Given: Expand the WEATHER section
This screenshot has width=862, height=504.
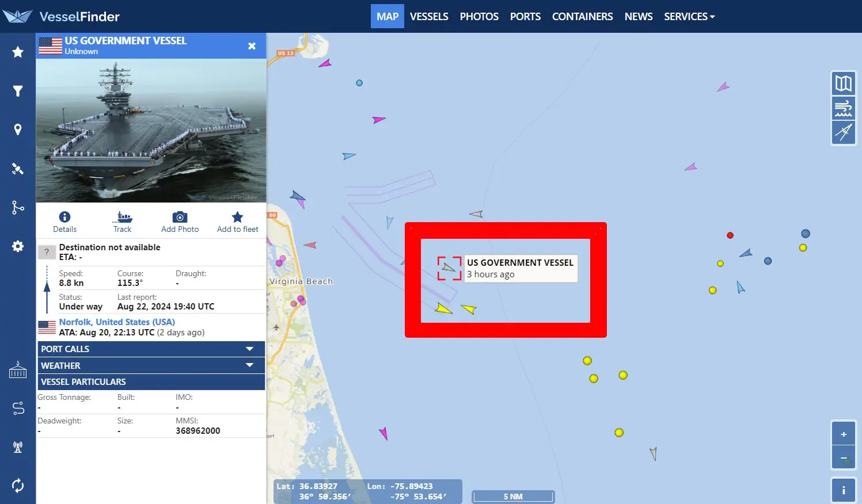Looking at the screenshot, I should (151, 365).
